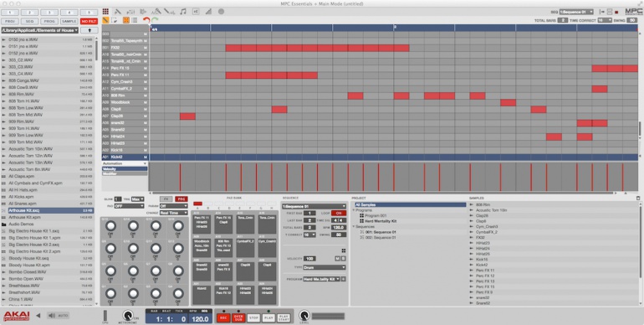Select pad bank A
This screenshot has width=644, height=325.
click(197, 204)
